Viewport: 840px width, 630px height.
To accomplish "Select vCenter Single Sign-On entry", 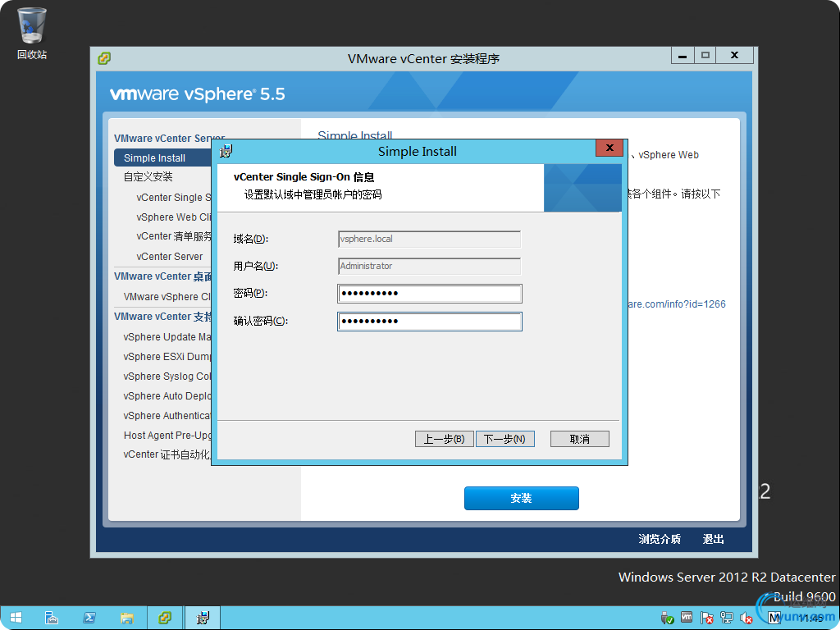I will 174,197.
